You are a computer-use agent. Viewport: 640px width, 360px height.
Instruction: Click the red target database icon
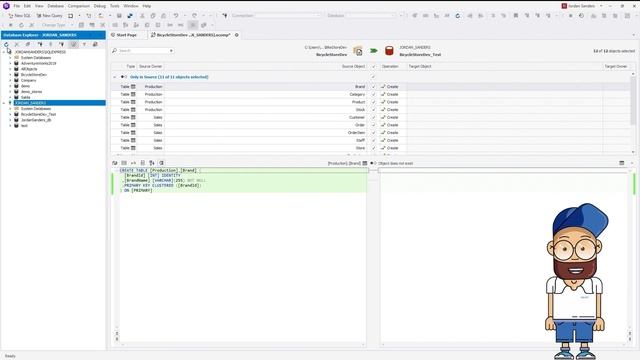[x=389, y=51]
